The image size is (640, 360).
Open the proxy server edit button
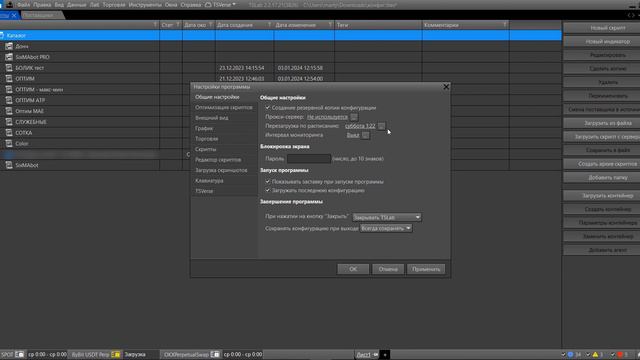click(x=354, y=117)
